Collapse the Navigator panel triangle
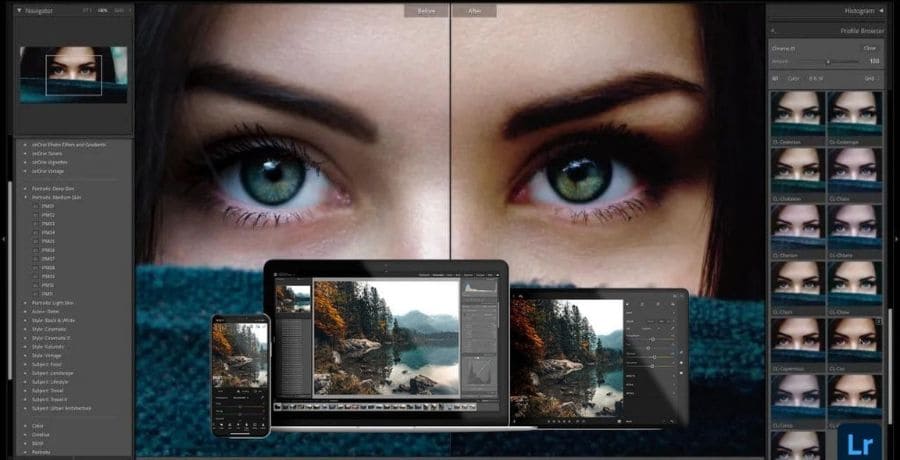The image size is (900, 460). (18, 10)
